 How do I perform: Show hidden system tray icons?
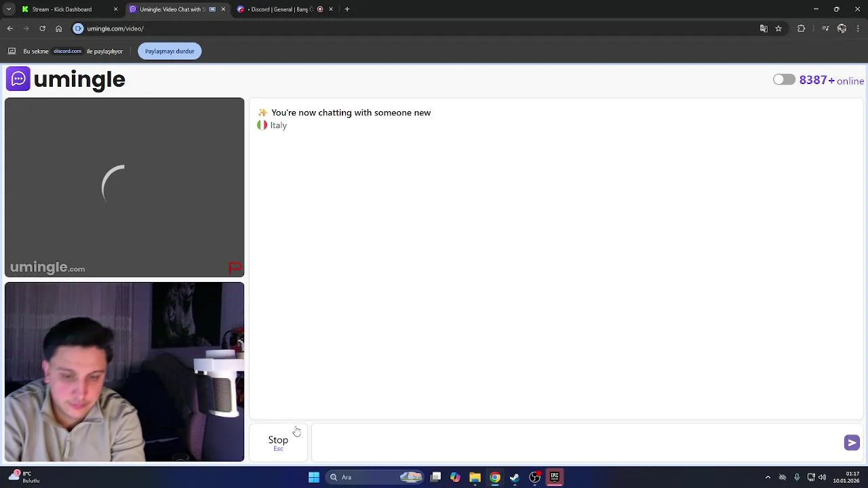(x=768, y=477)
